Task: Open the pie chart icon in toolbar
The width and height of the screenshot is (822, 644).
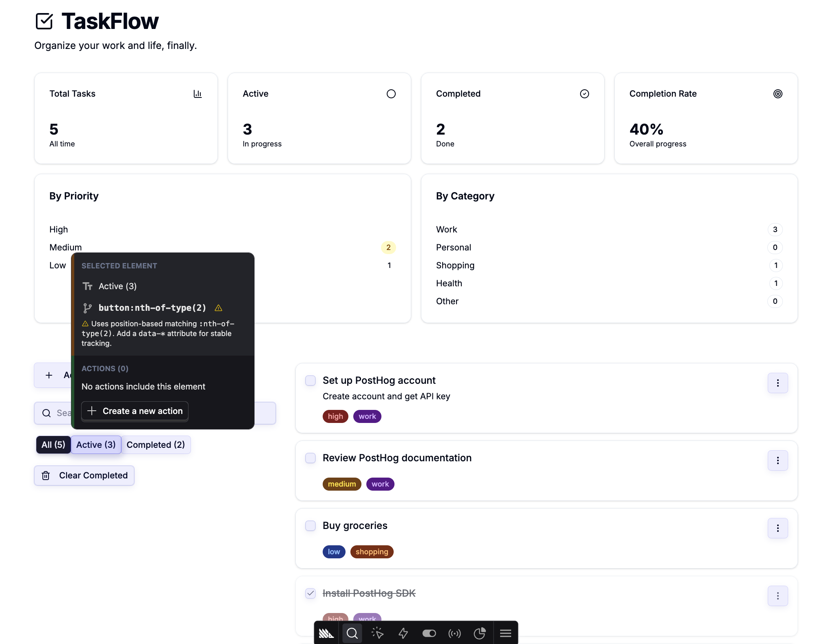Action: pyautogui.click(x=480, y=633)
